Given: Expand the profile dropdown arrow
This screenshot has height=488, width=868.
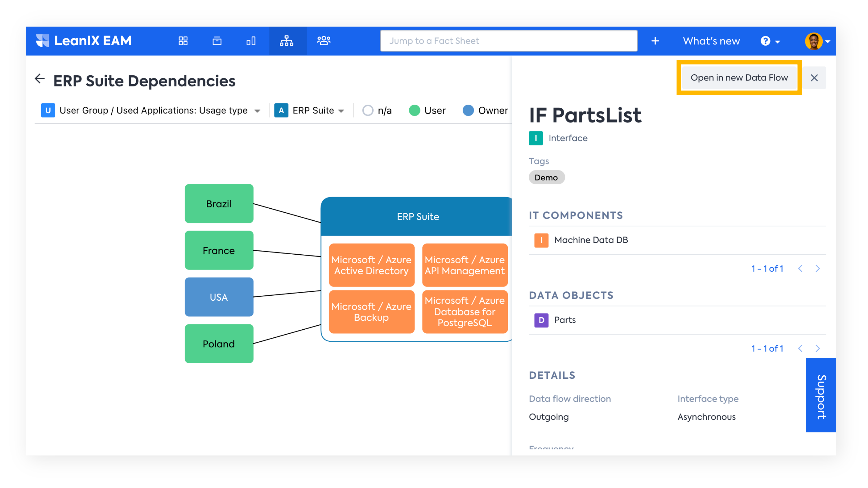Looking at the screenshot, I should [x=828, y=42].
